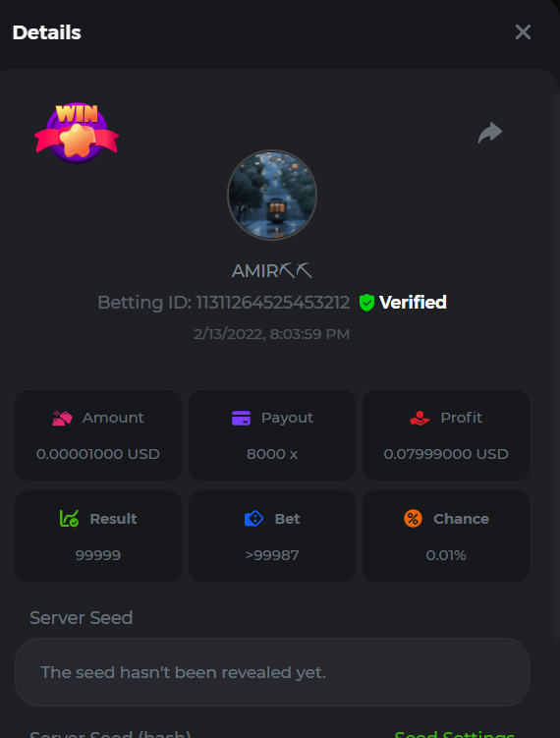Image resolution: width=560 pixels, height=738 pixels.
Task: Open the Seed Settings link
Action: coord(455,734)
